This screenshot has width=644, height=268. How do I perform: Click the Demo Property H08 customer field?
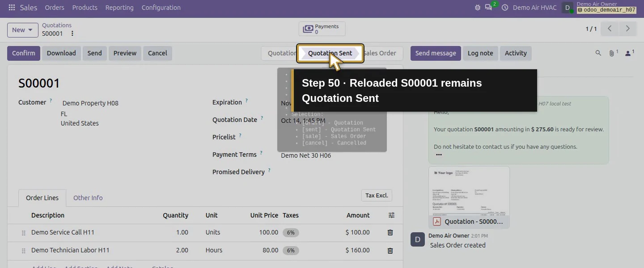[x=90, y=103]
